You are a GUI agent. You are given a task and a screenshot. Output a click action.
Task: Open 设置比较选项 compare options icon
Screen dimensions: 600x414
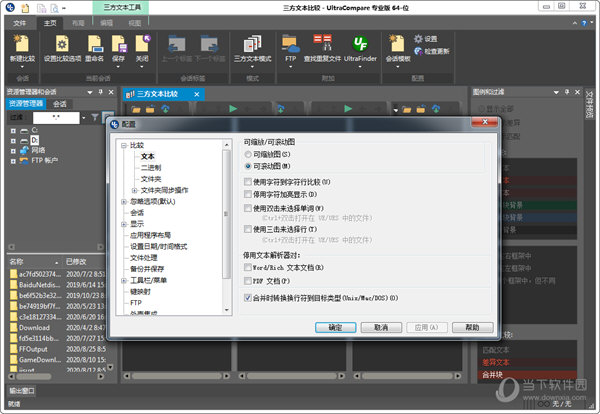[x=62, y=44]
